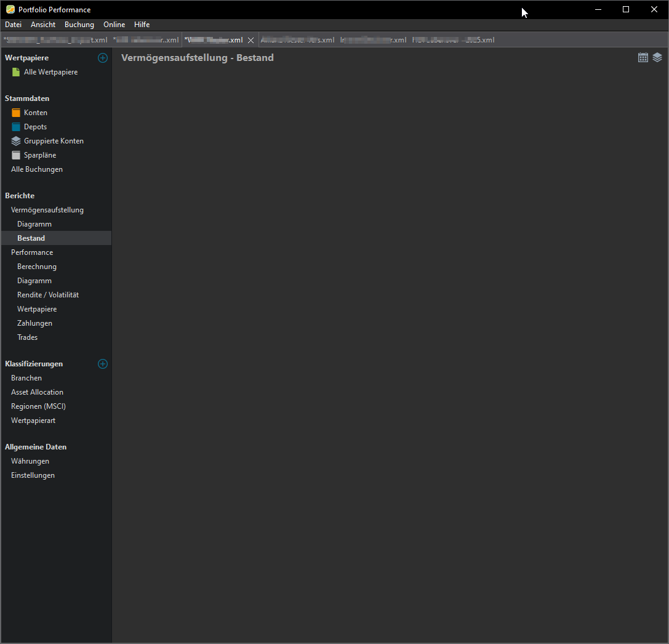Open Asset Allocation classification
Image resolution: width=669 pixels, height=644 pixels.
pyautogui.click(x=37, y=392)
